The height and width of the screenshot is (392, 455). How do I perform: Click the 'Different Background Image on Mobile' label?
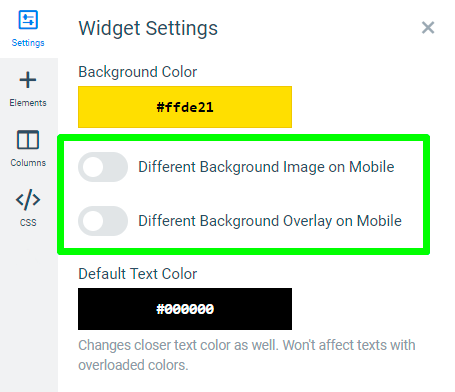tap(266, 167)
